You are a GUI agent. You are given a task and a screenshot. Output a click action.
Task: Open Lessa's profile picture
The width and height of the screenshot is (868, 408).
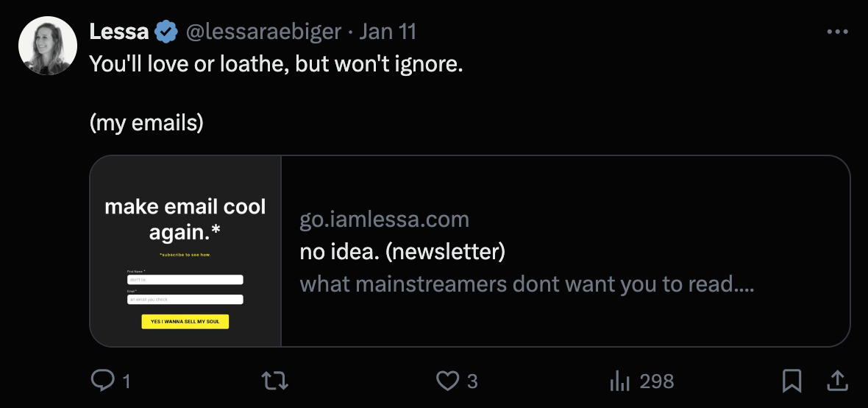[48, 46]
